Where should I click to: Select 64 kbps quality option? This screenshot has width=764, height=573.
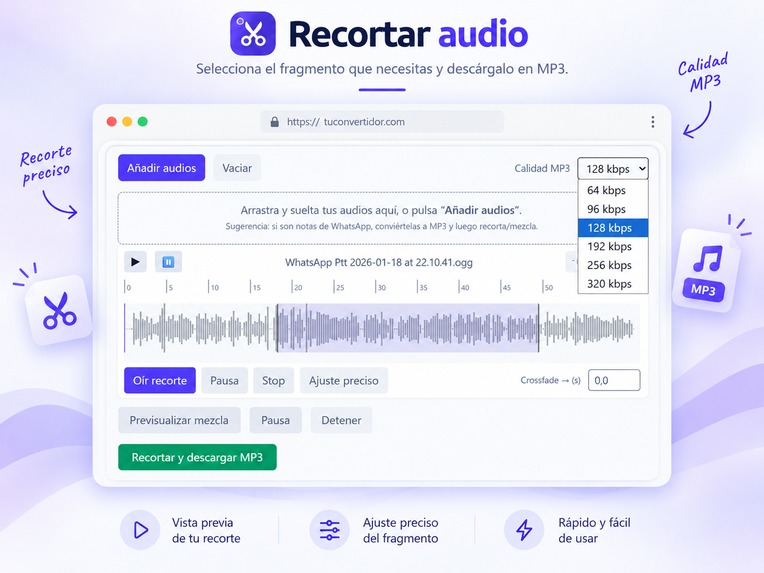click(x=613, y=190)
